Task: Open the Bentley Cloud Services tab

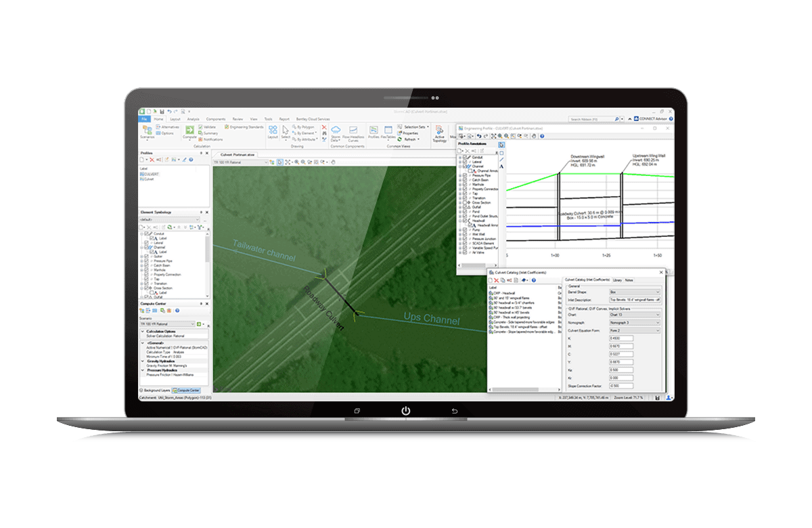Action: pos(313,118)
